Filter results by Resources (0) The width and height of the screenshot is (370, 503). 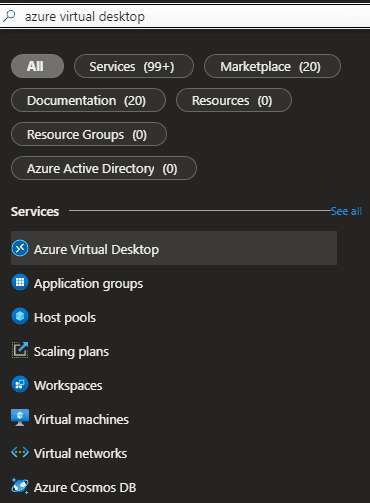click(234, 100)
